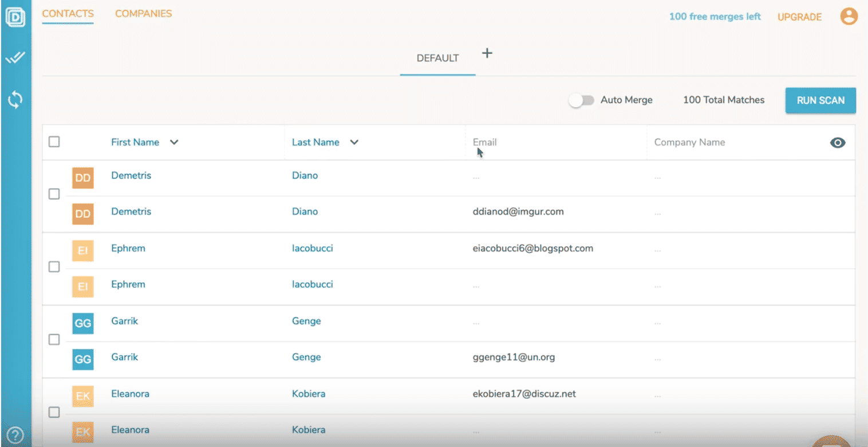
Task: Switch to the COMPANIES tab
Action: pyautogui.click(x=143, y=13)
